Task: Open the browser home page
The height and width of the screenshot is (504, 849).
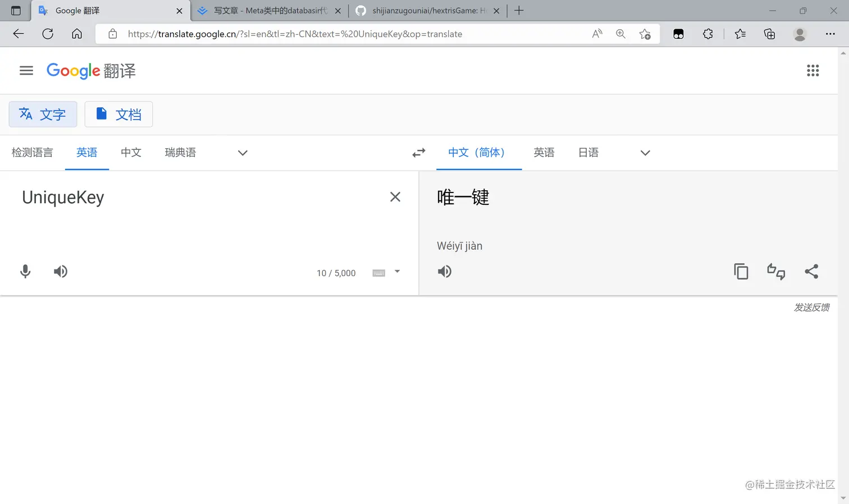Action: point(77,34)
